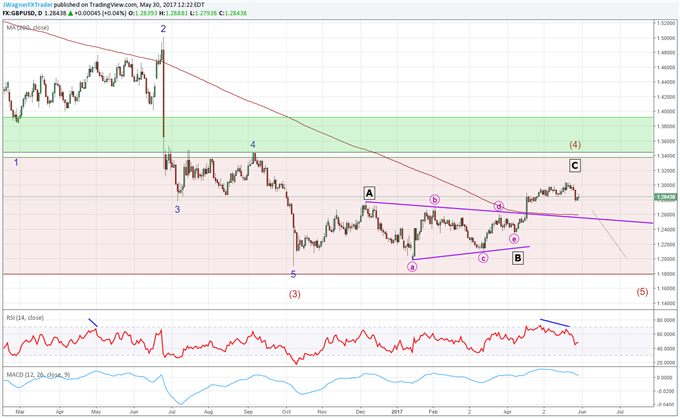
Task: Click the FX:GBPUSD, D symbol title
Action: pos(23,13)
